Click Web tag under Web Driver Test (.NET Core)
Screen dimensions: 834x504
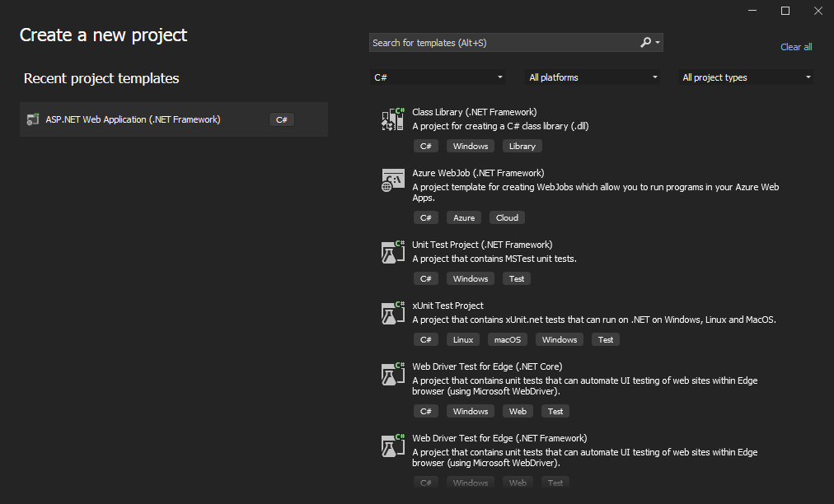tap(518, 412)
